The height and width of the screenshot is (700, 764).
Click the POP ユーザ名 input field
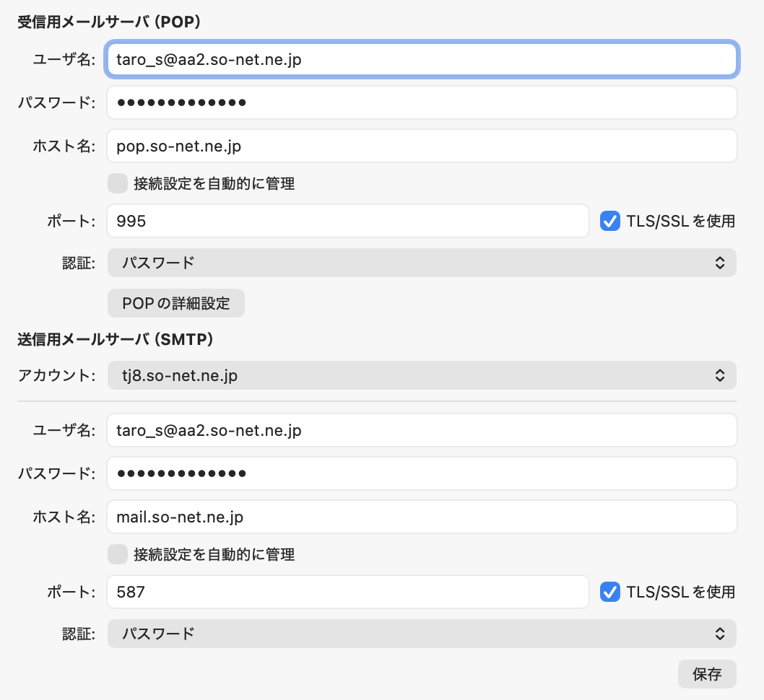point(422,59)
